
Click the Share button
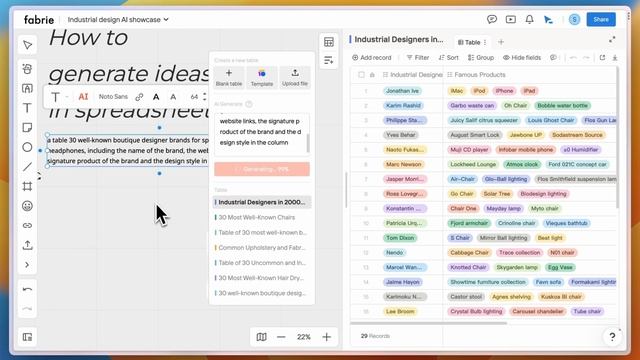tap(601, 19)
